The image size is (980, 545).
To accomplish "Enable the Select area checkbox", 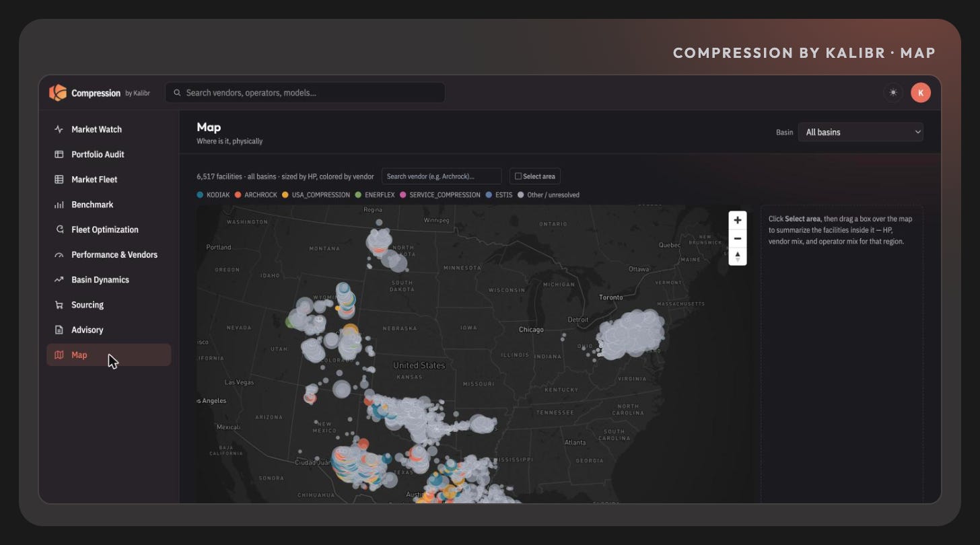I will [x=518, y=176].
